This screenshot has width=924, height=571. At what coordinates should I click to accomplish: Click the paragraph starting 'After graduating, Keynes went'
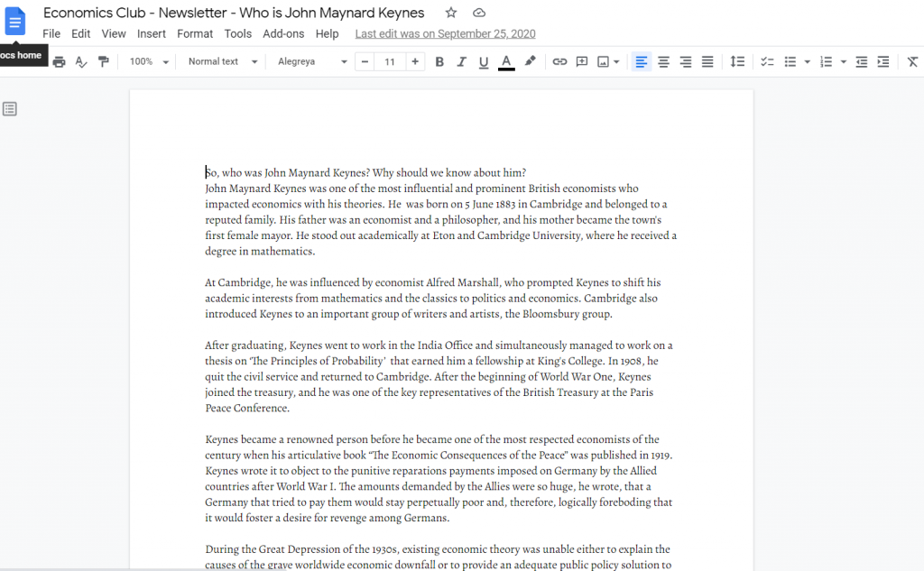[x=439, y=376]
